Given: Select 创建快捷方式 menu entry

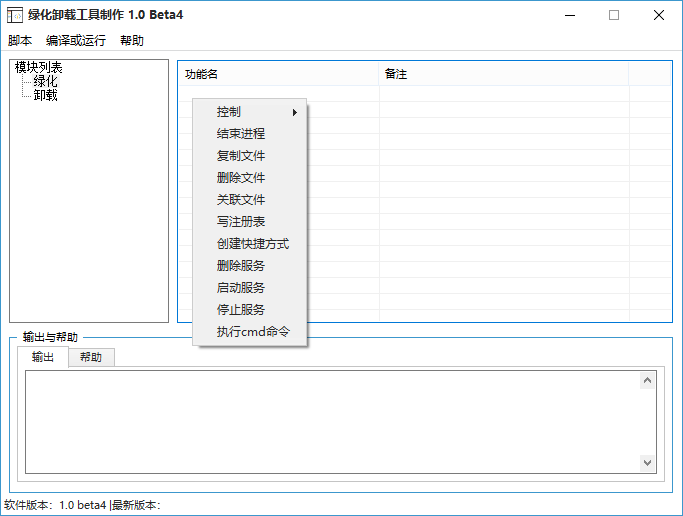Looking at the screenshot, I should tap(253, 244).
